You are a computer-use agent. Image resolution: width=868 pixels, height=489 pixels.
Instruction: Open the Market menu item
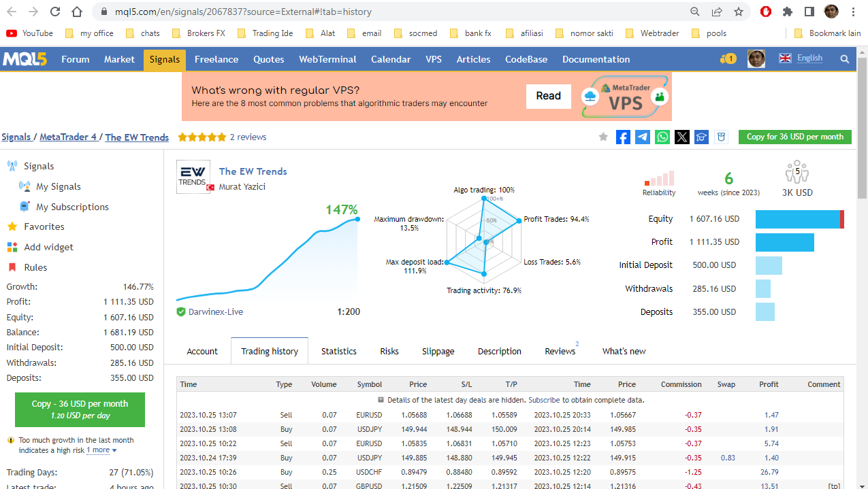pyautogui.click(x=119, y=59)
